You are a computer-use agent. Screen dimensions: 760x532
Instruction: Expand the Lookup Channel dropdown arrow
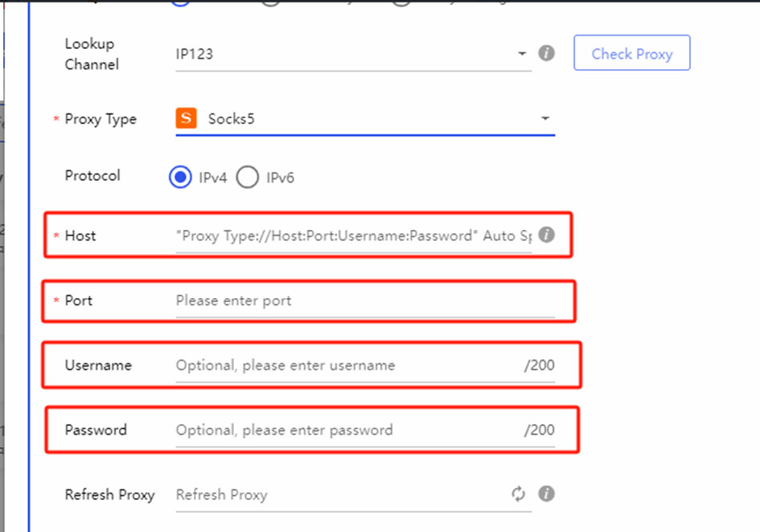[522, 54]
